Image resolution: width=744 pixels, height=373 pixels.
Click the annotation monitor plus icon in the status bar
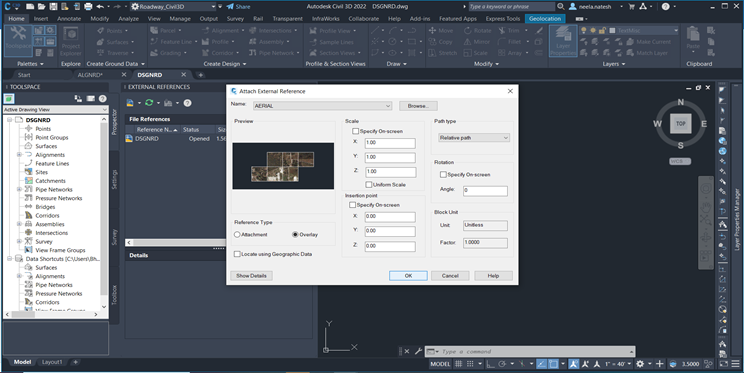[x=660, y=364]
